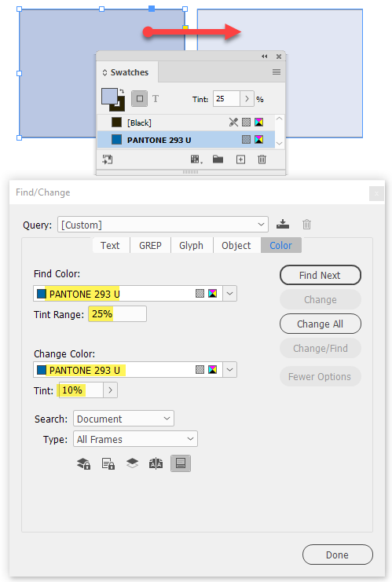The width and height of the screenshot is (392, 582).
Task: Click the Done button
Action: 338,555
